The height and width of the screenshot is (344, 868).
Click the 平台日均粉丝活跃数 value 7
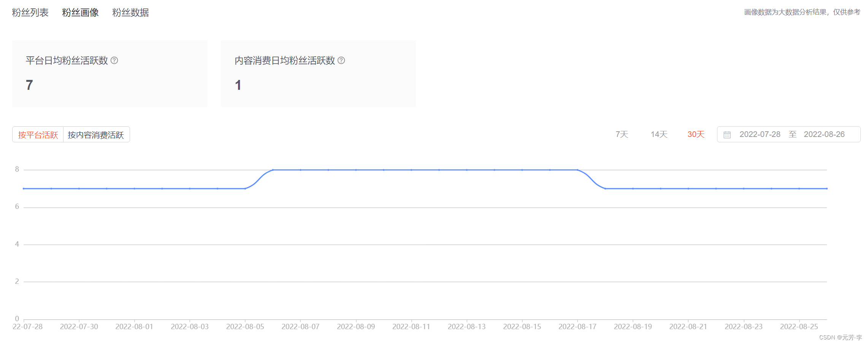(x=29, y=85)
